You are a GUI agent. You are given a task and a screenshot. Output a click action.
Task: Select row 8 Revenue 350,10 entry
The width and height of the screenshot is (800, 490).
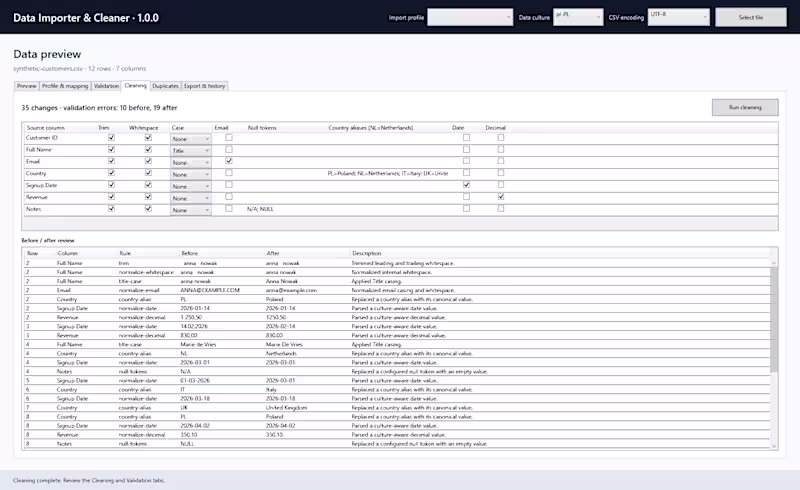(x=396, y=434)
